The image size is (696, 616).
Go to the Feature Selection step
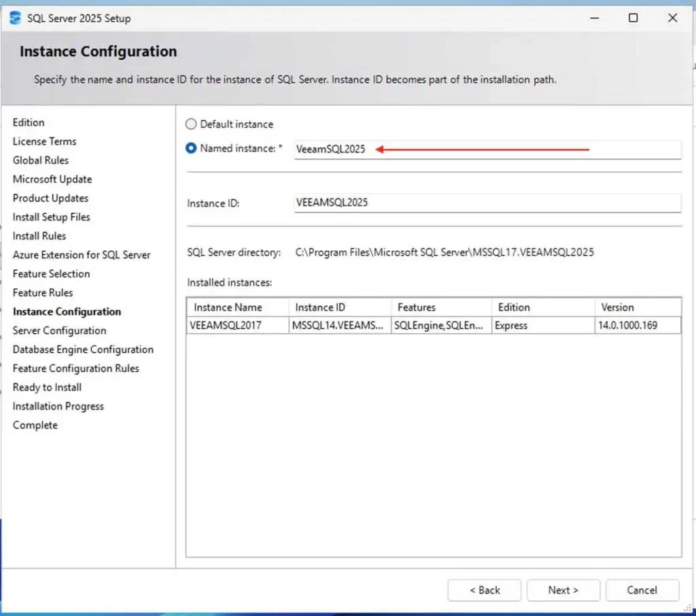[51, 273]
